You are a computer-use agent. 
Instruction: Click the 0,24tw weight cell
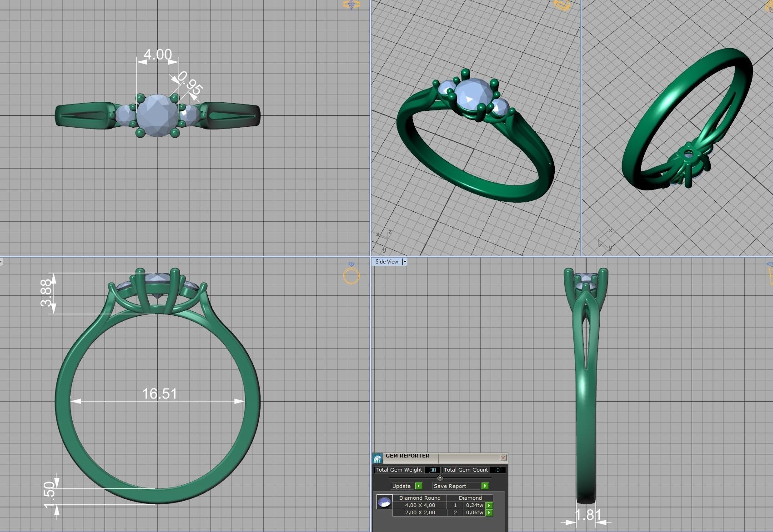(x=474, y=505)
